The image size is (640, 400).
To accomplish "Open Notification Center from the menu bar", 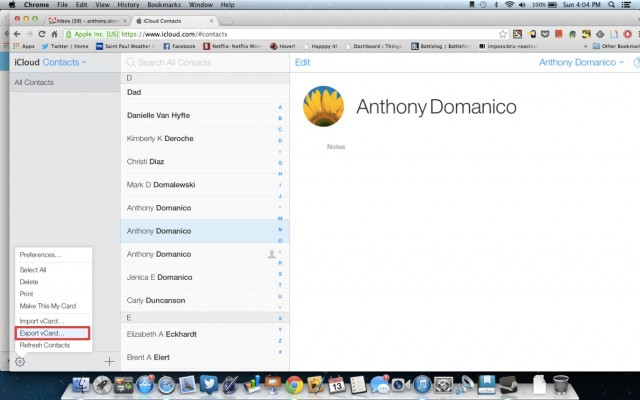I will (x=626, y=5).
